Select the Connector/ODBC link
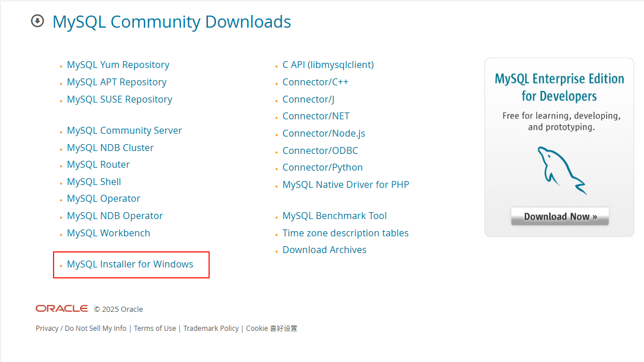 (x=320, y=151)
